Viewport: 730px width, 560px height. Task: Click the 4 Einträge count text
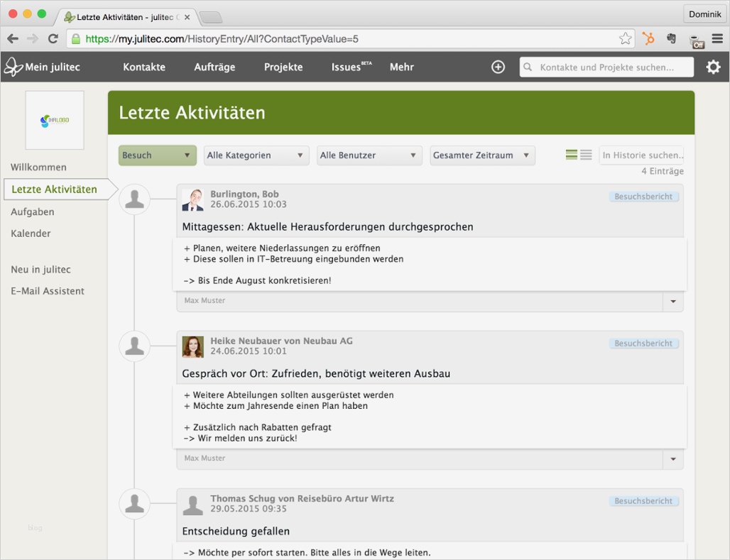click(x=663, y=171)
